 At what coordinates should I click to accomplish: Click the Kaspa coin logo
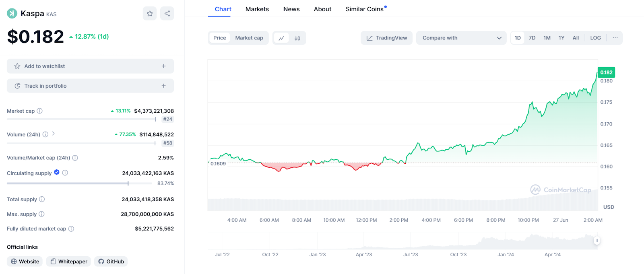(12, 13)
